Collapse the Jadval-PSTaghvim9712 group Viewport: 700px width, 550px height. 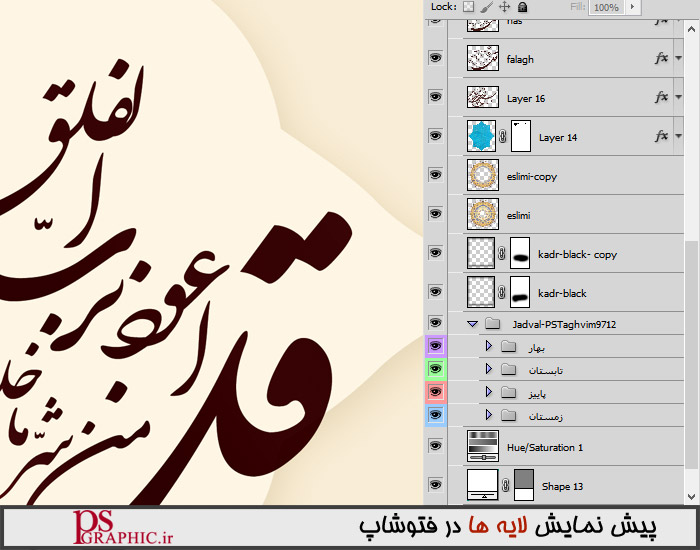pyautogui.click(x=471, y=324)
